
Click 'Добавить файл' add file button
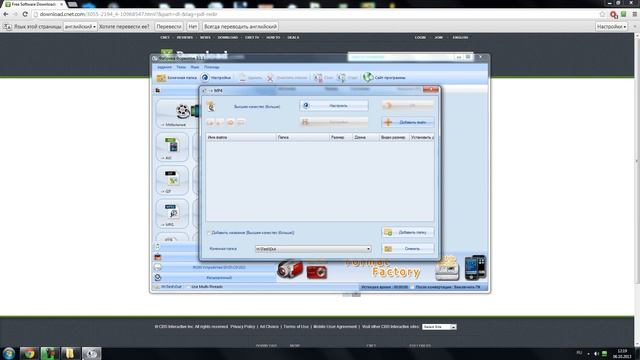pyautogui.click(x=408, y=122)
